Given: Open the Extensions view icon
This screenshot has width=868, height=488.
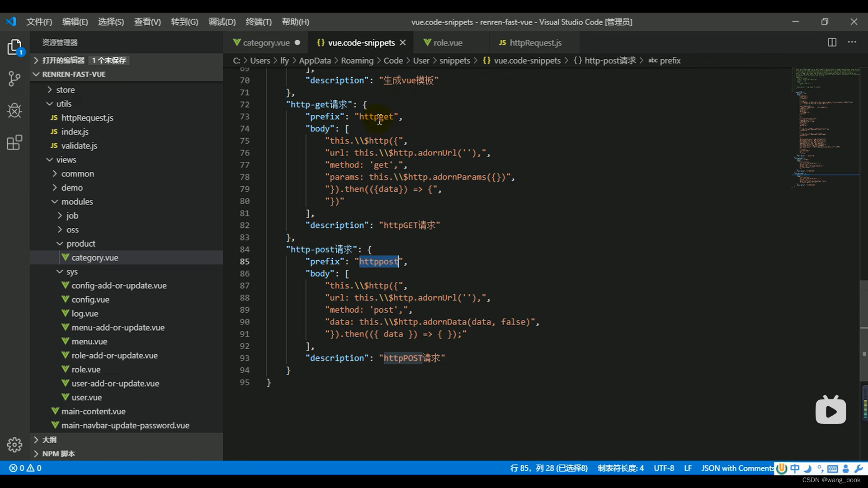Looking at the screenshot, I should (x=14, y=143).
